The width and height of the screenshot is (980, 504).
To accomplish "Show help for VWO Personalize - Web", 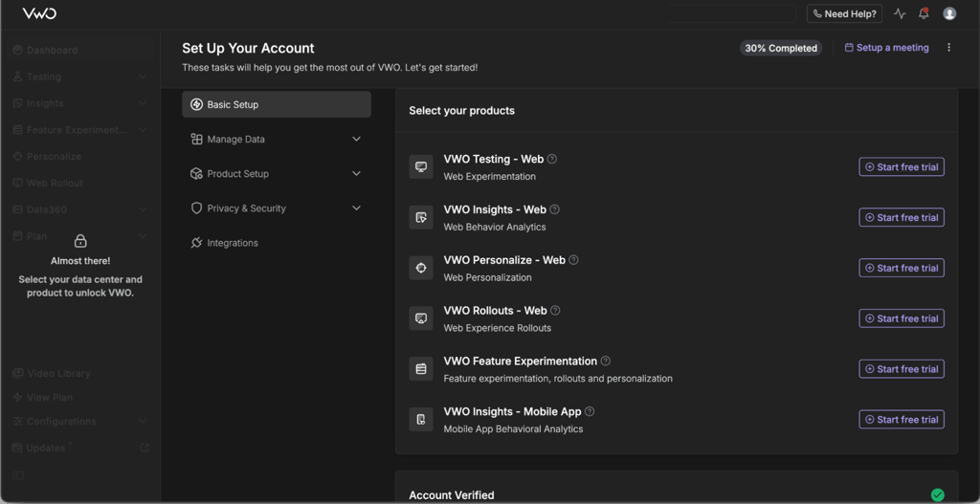I will pos(573,260).
